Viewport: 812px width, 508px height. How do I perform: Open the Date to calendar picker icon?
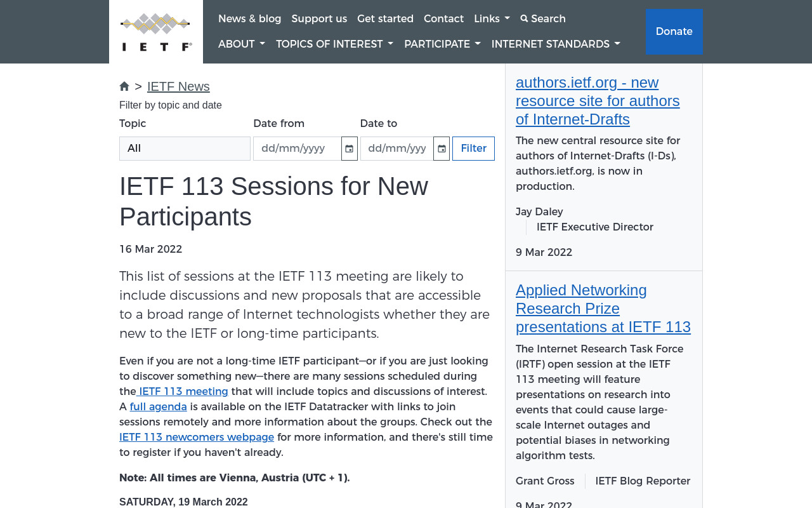coord(442,149)
